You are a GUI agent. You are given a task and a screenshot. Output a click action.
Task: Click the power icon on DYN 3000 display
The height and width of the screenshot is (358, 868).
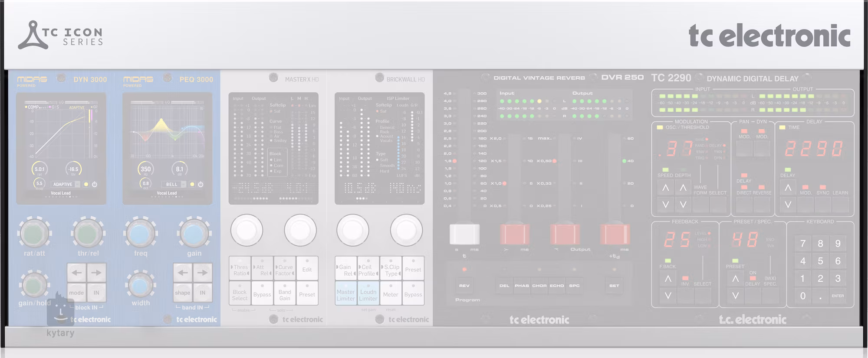tap(95, 184)
